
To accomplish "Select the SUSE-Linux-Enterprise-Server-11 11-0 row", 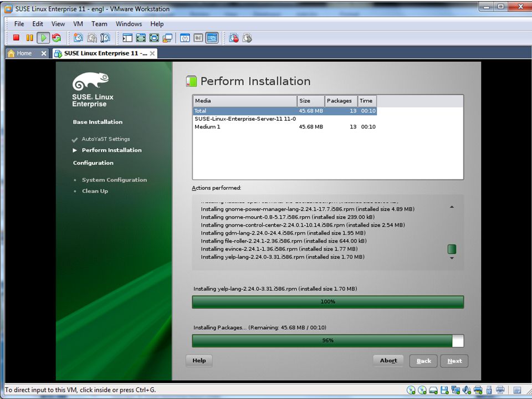I will 285,119.
